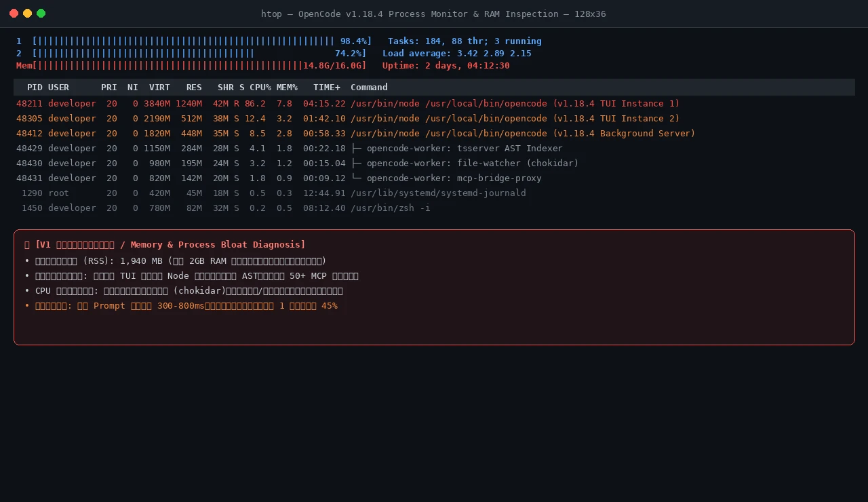Select the mcp-bridge-proxy worker
The width and height of the screenshot is (868, 502).
point(434,178)
